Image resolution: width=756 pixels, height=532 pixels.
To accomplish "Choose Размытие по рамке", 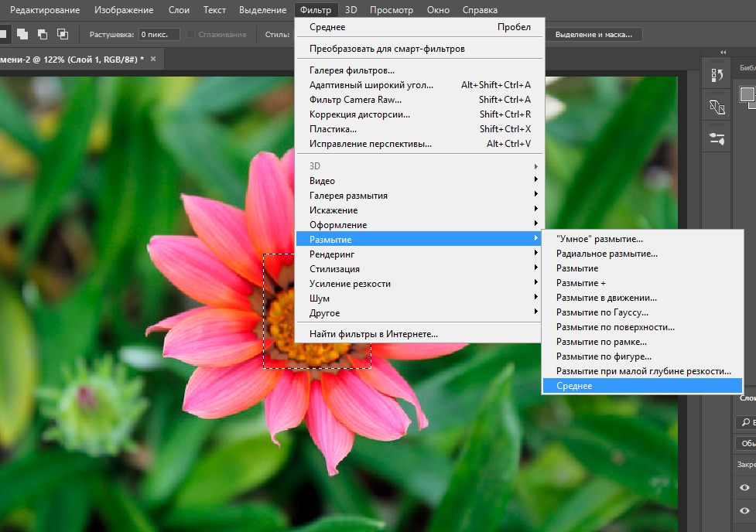I will point(642,342).
